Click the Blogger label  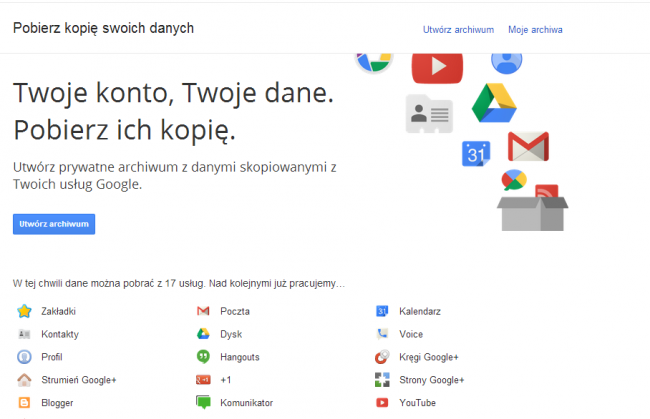(57, 403)
